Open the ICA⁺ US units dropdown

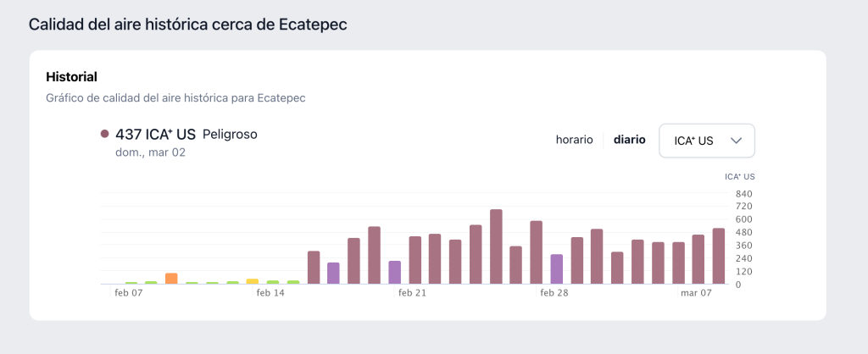pos(706,141)
